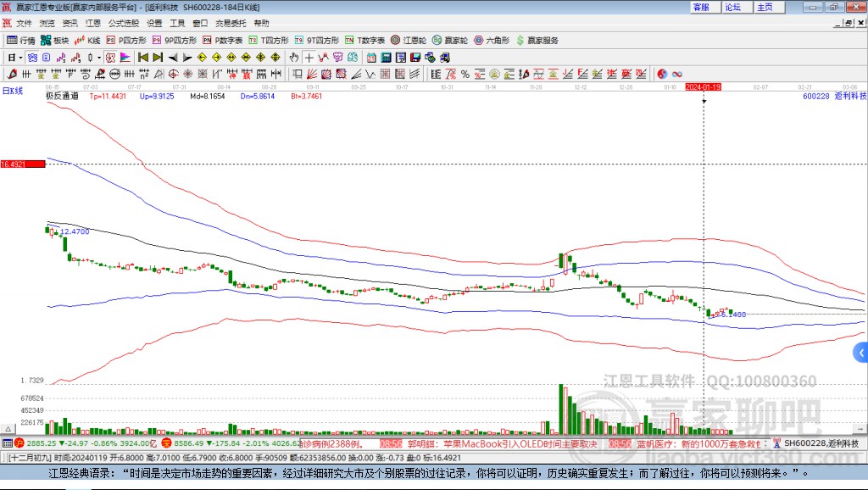Open the 行情 market quotes view

(21, 40)
